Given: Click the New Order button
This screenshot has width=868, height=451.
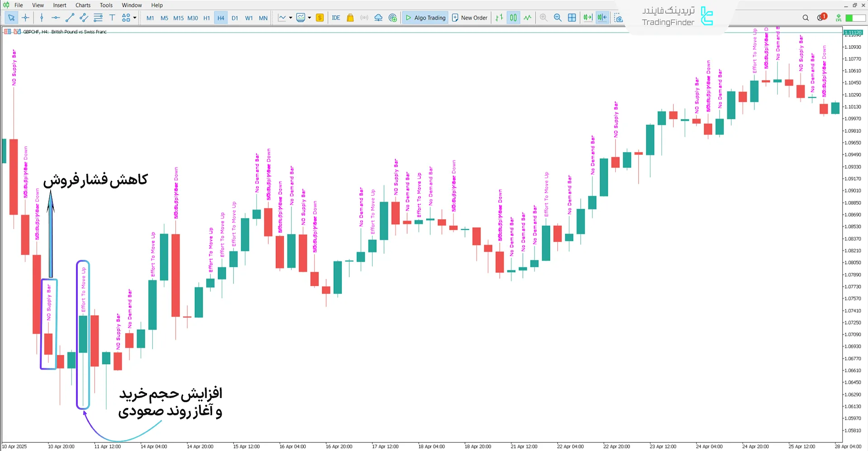Looking at the screenshot, I should coord(470,17).
